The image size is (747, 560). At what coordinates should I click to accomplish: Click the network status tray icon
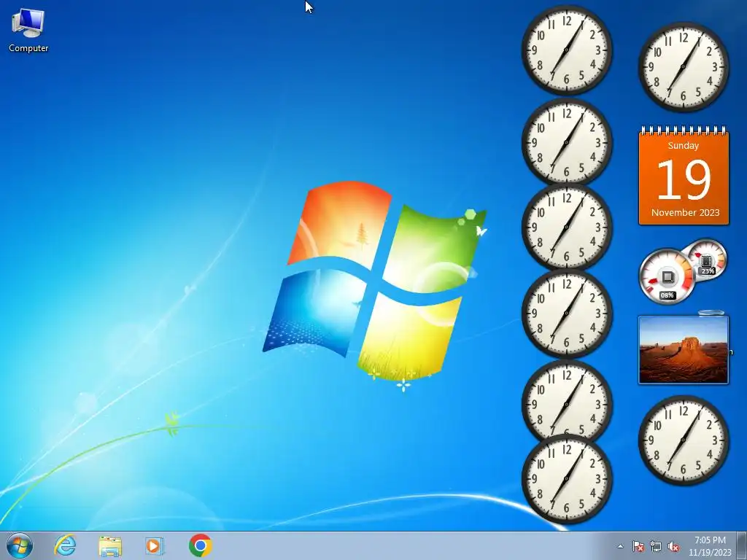click(656, 546)
